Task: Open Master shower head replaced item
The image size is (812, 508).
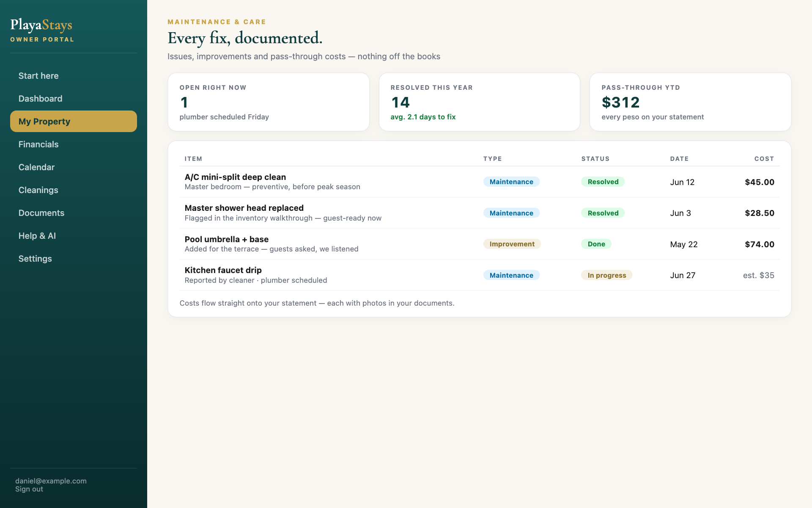Action: 244,208
